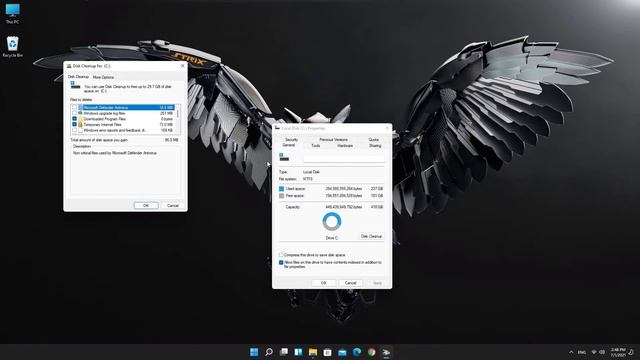The width and height of the screenshot is (640, 360).
Task: Open the Previous Versions tab
Action: pyautogui.click(x=333, y=140)
